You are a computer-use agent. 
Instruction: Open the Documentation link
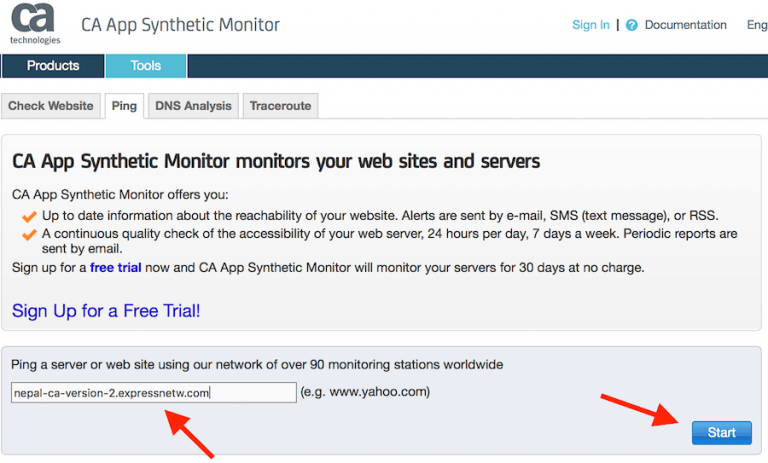point(685,25)
